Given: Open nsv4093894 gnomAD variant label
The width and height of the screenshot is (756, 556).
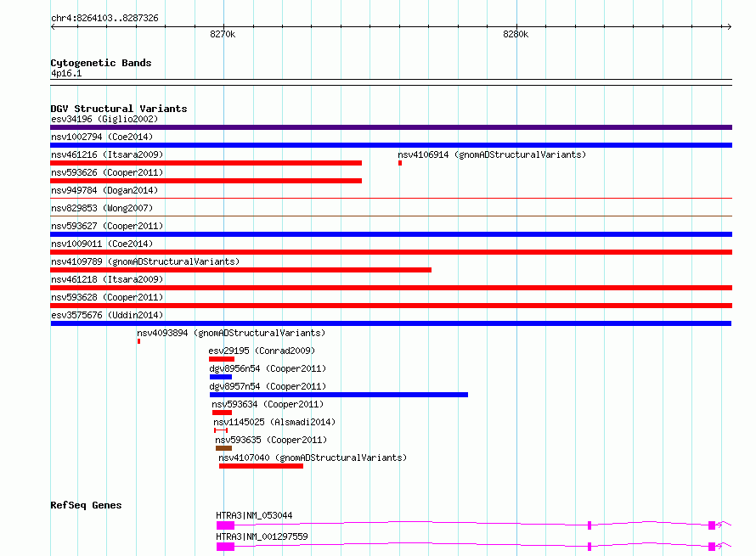Looking at the screenshot, I should click(231, 333).
